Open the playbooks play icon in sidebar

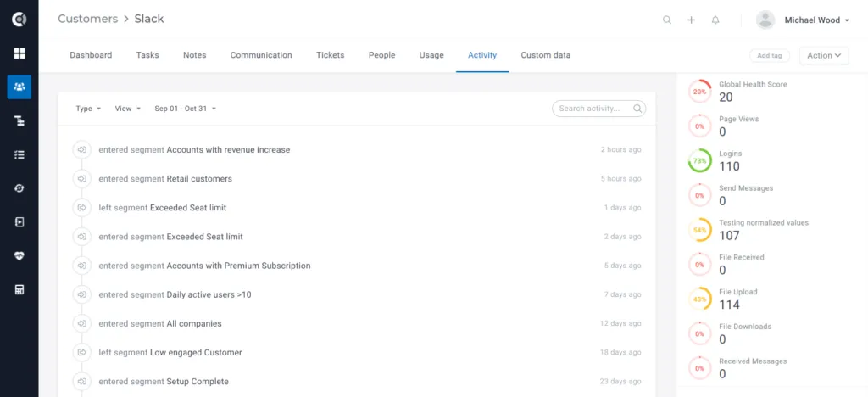point(19,222)
